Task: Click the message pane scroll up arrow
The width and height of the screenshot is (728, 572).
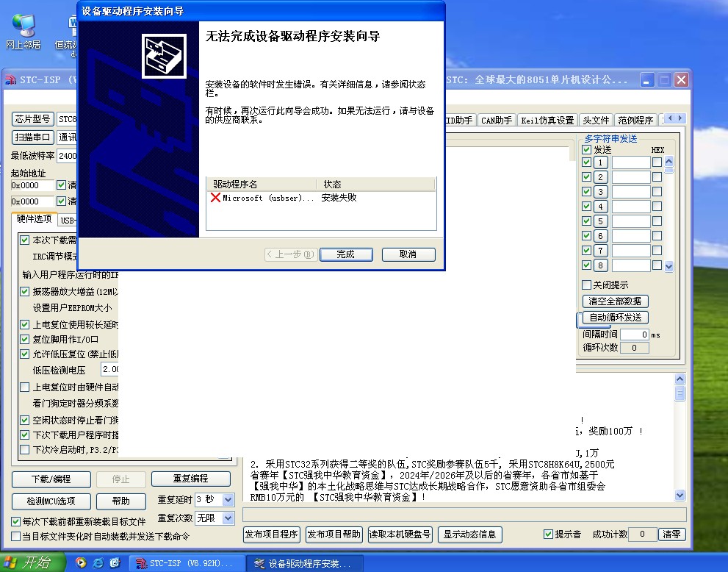Action: (680, 379)
